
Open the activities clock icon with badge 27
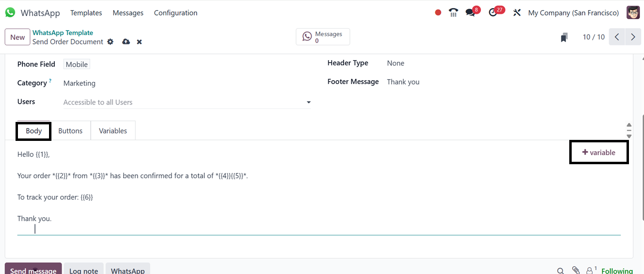(x=494, y=13)
